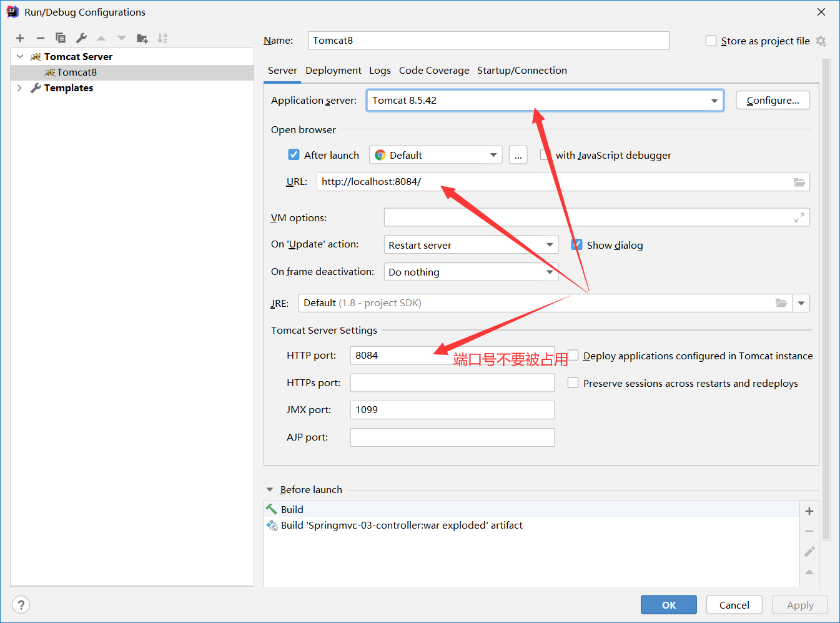840x623 pixels.
Task: Browse JRE folder icon
Action: tap(781, 303)
